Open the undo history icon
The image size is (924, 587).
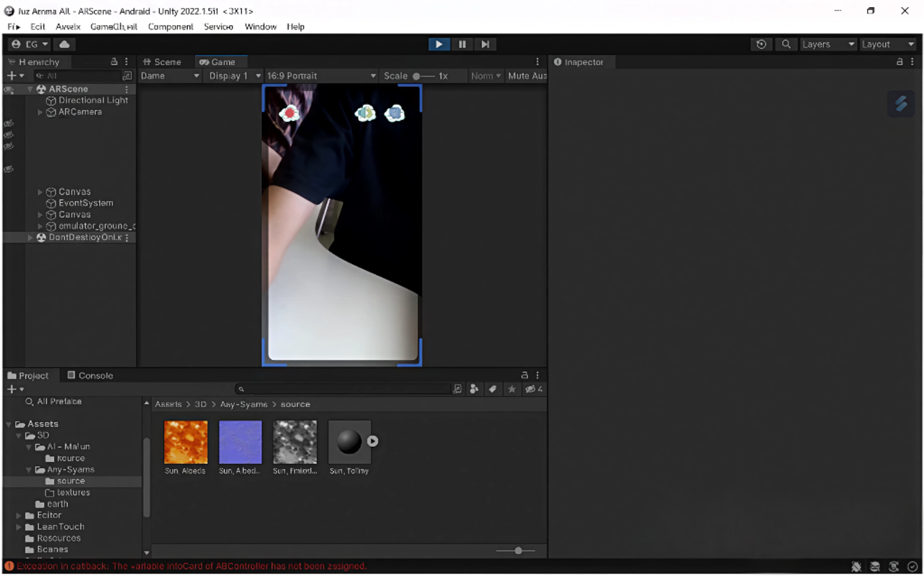pyautogui.click(x=761, y=45)
